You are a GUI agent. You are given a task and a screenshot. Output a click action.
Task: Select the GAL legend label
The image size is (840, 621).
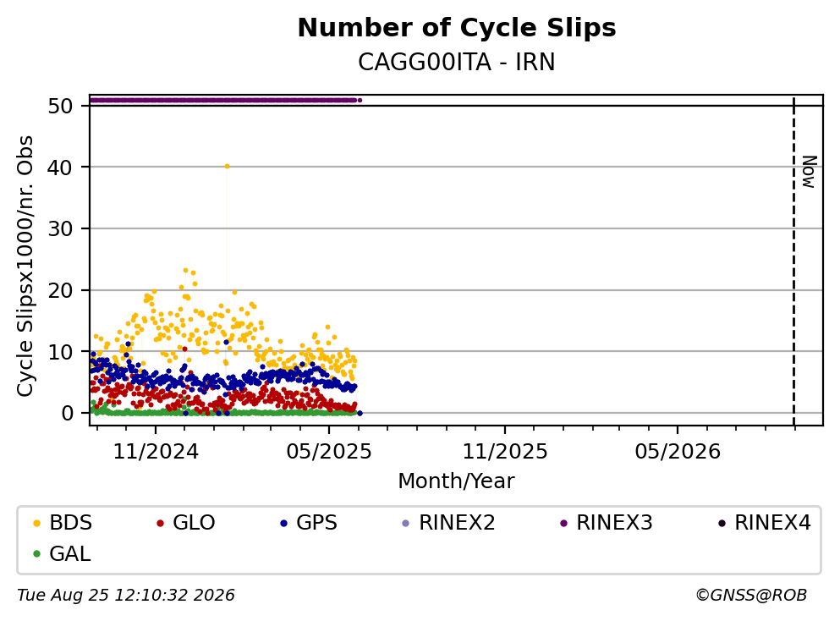(x=70, y=554)
